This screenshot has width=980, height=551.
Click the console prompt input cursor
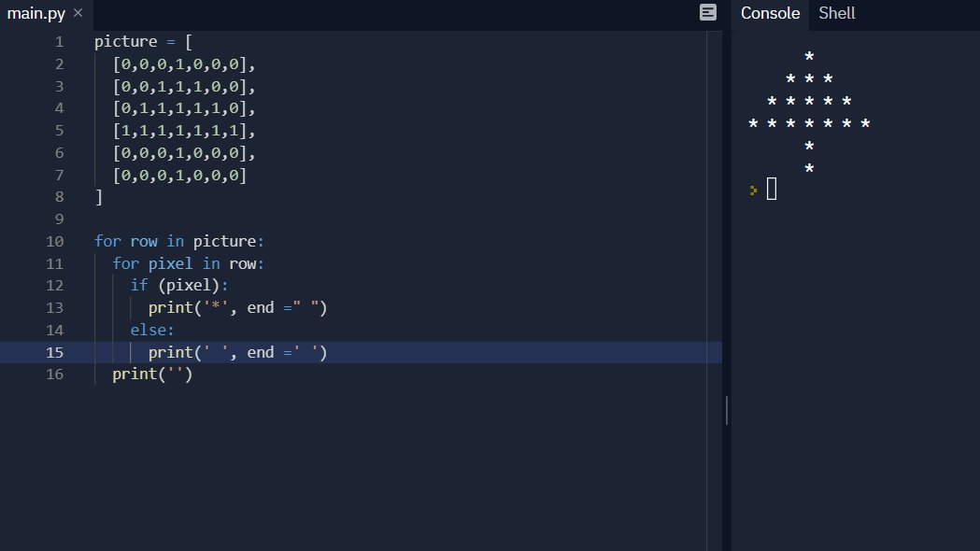coord(772,189)
